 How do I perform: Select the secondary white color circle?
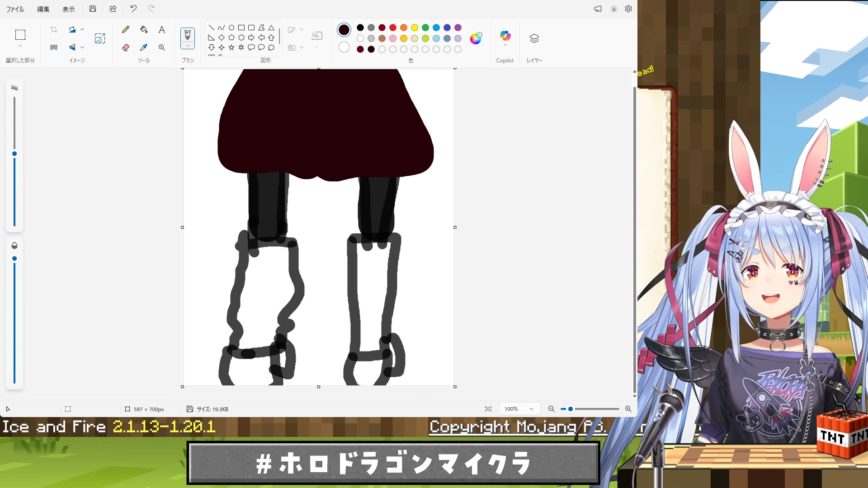pyautogui.click(x=344, y=47)
